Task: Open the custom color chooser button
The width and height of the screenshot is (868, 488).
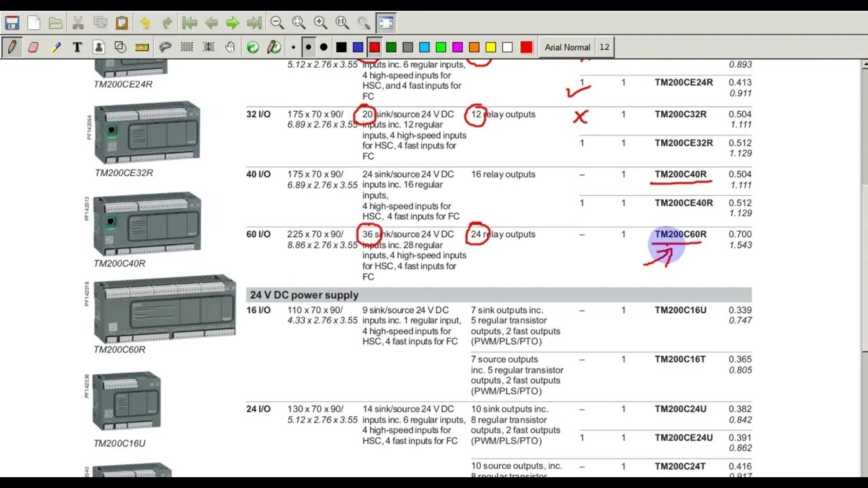Action: coord(526,47)
